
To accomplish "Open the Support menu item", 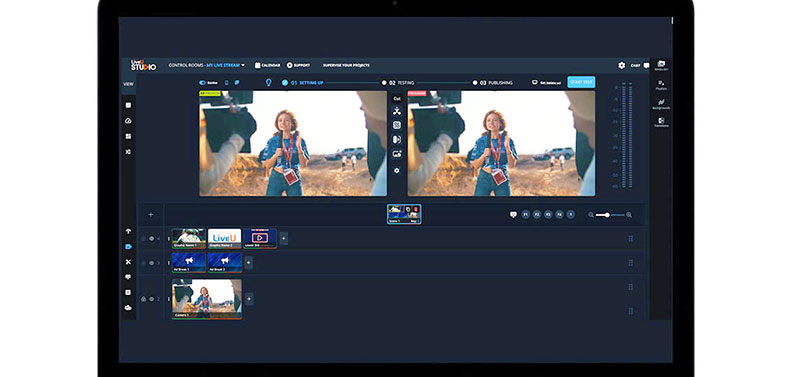I will point(298,65).
